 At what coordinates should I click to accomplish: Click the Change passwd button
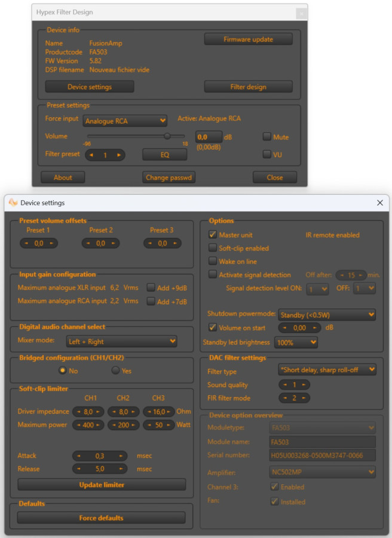[169, 178]
